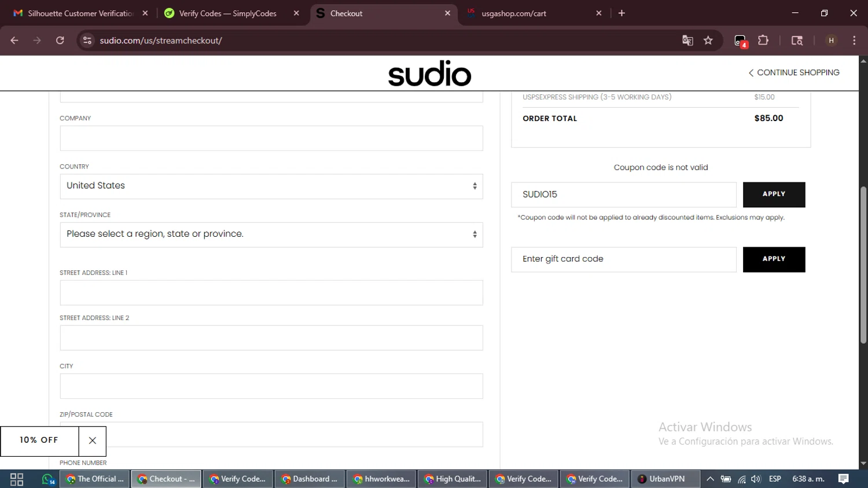The width and height of the screenshot is (868, 488).
Task: Open the State/Province dropdown
Action: coord(271,235)
